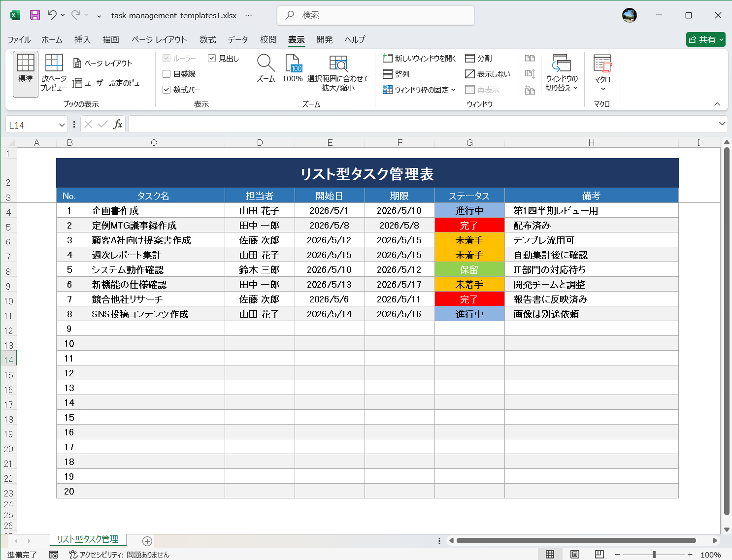732x560 pixels.
Task: Expand the formula bar
Action: (722, 124)
